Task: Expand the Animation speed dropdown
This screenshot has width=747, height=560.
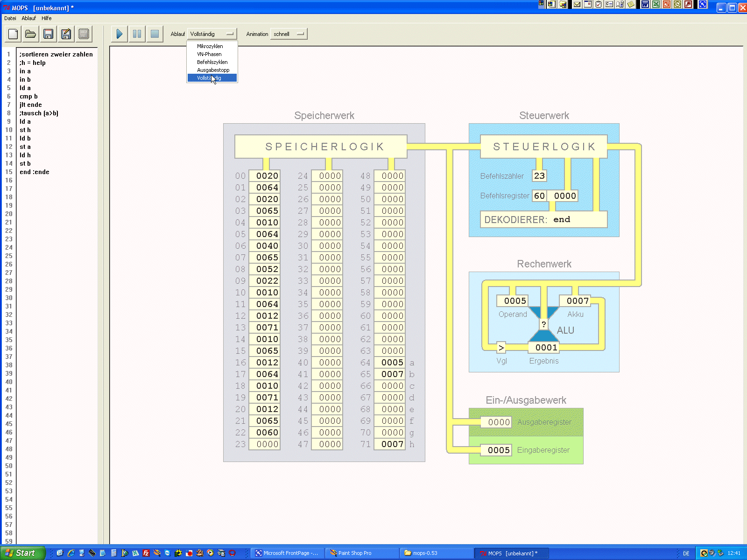Action: 289,34
